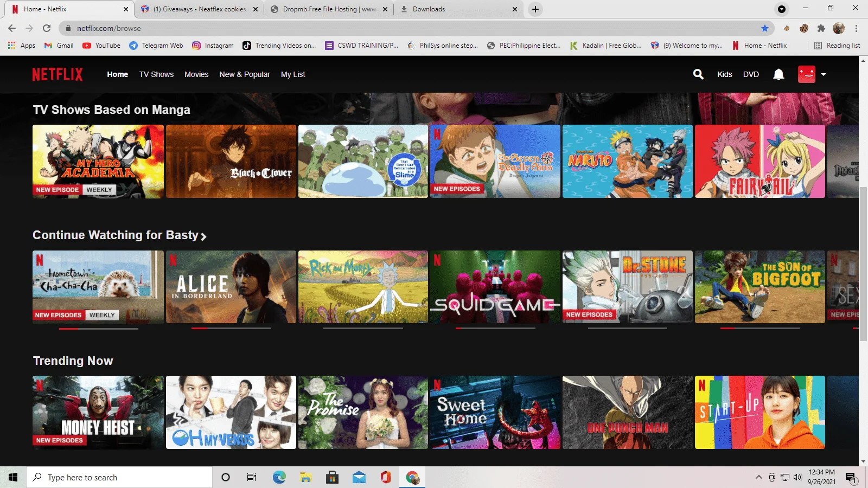
Task: Open New & Popular section
Action: tap(245, 74)
